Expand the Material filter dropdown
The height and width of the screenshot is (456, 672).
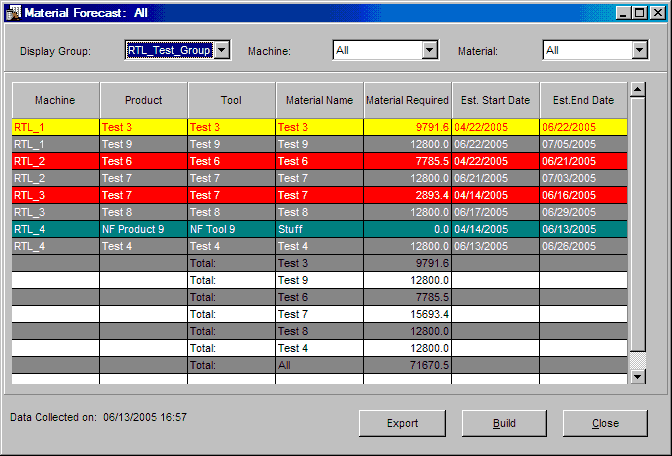click(639, 50)
